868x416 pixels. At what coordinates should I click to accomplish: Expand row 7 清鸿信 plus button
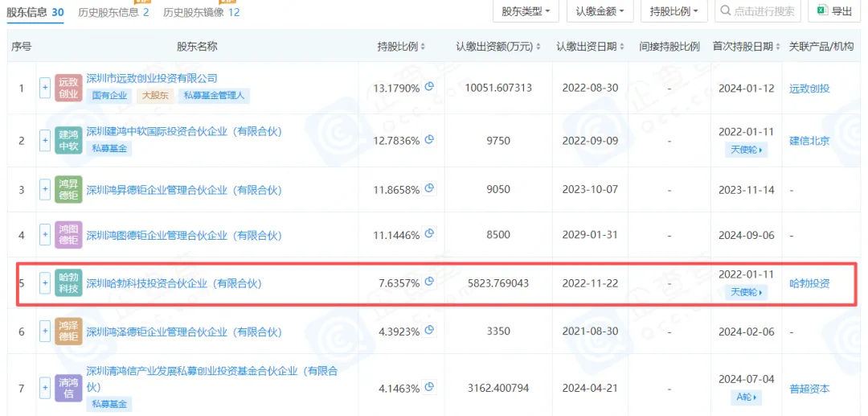point(45,389)
